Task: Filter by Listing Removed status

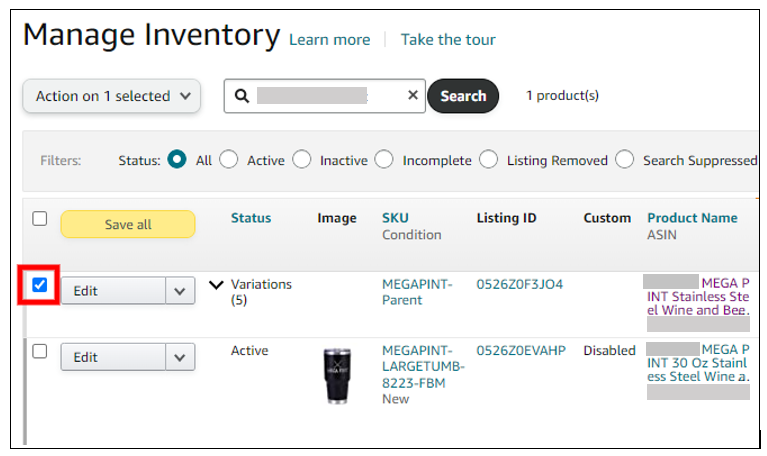Action: 489,160
